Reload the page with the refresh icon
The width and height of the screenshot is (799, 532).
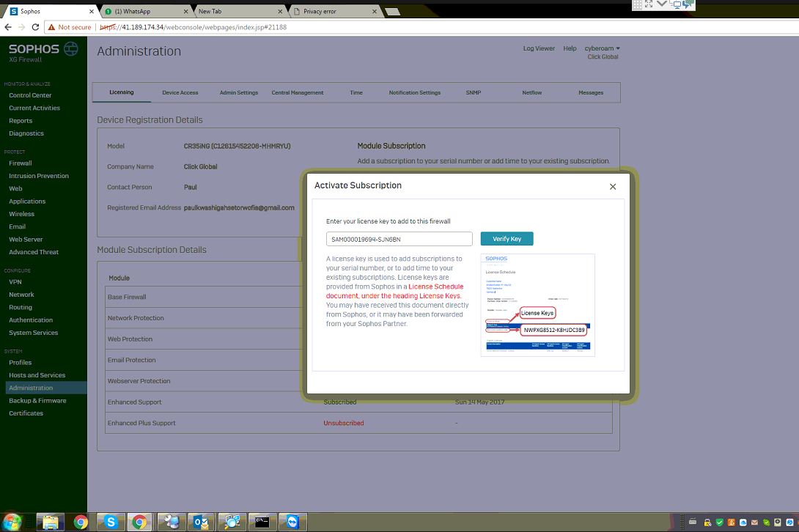coord(35,27)
